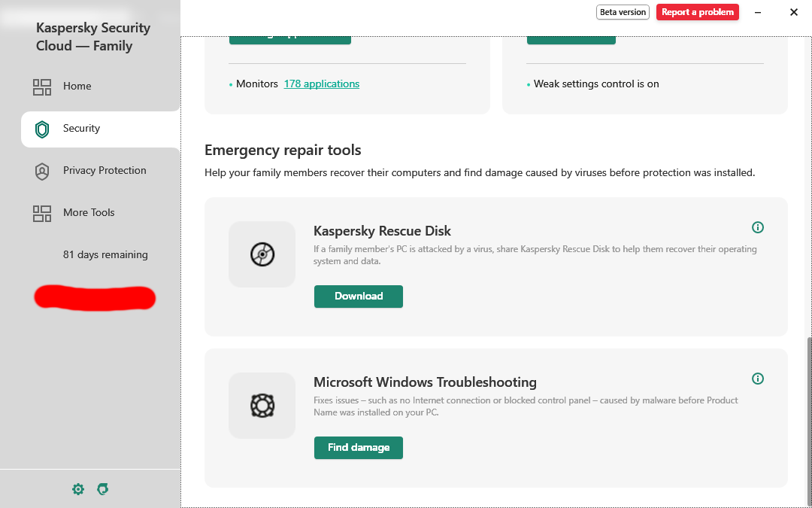Open settings with the gear icon
The height and width of the screenshot is (508, 812).
tap(78, 489)
